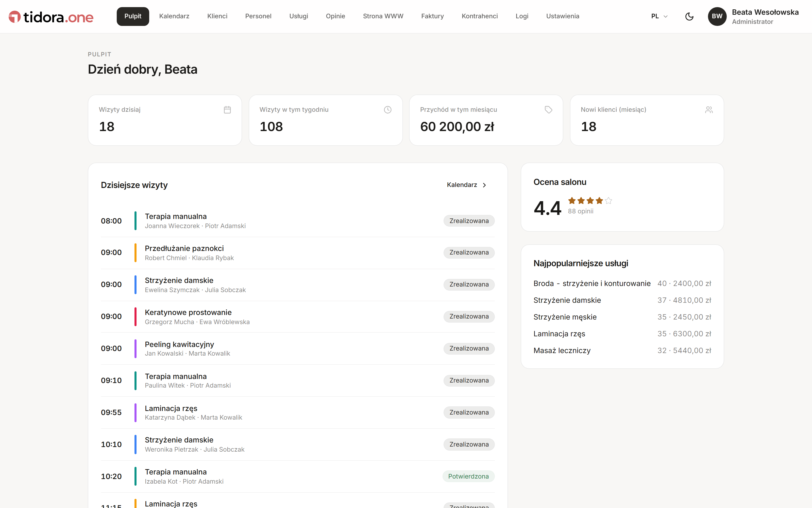Click tag icon in Przychód card
812x508 pixels.
pos(548,110)
